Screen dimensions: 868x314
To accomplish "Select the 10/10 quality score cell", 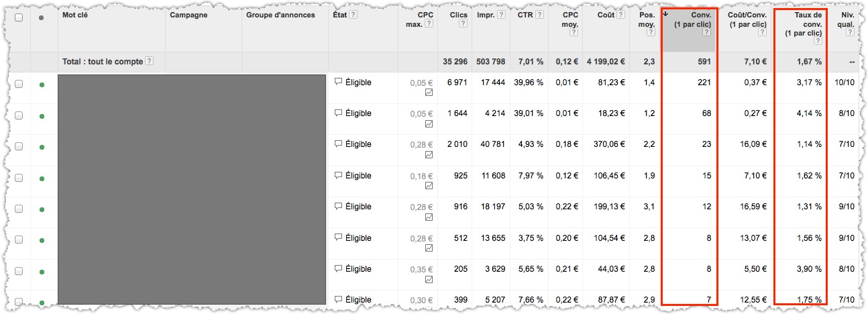I will tap(846, 83).
